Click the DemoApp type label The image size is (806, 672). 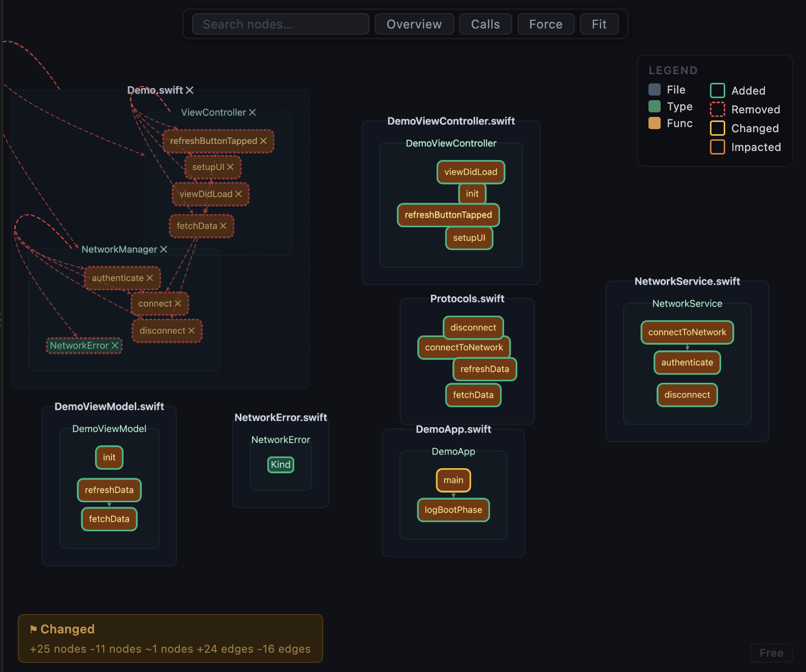click(x=453, y=452)
